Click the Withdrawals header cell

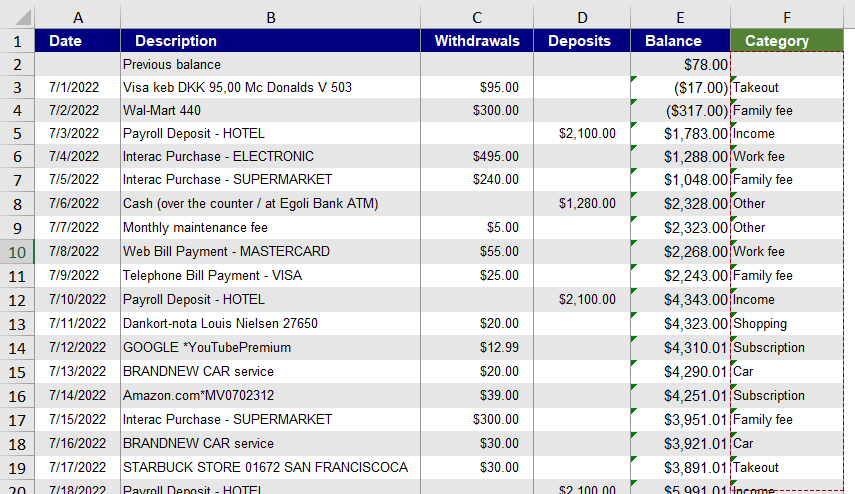point(476,41)
